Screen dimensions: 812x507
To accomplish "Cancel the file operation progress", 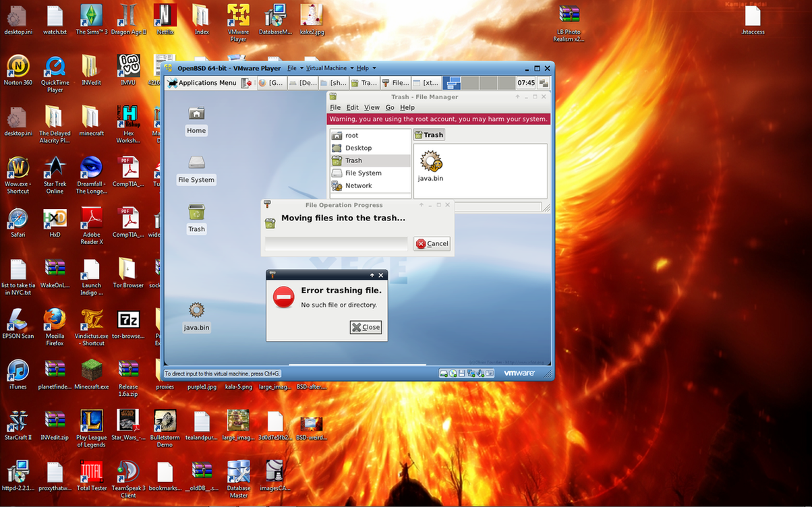I will 432,243.
